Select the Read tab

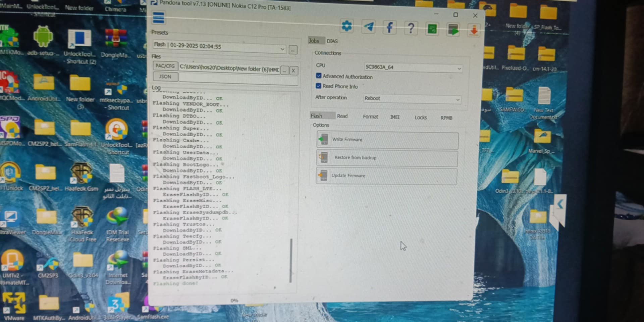(x=342, y=116)
